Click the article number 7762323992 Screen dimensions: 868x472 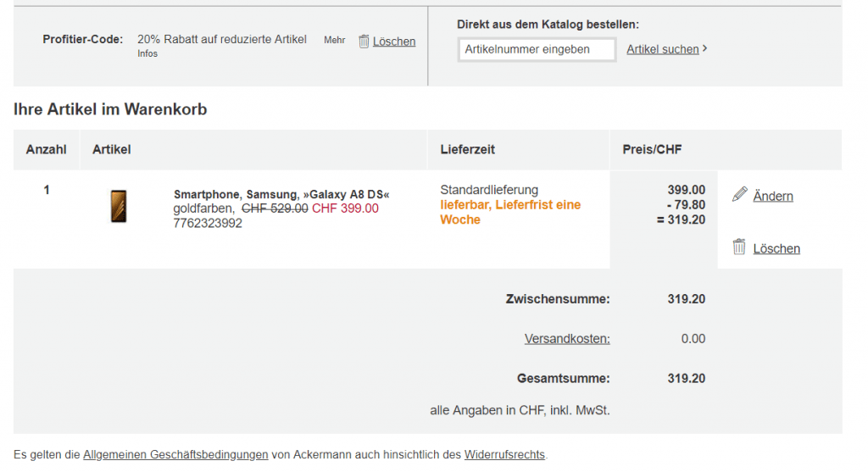coord(208,223)
